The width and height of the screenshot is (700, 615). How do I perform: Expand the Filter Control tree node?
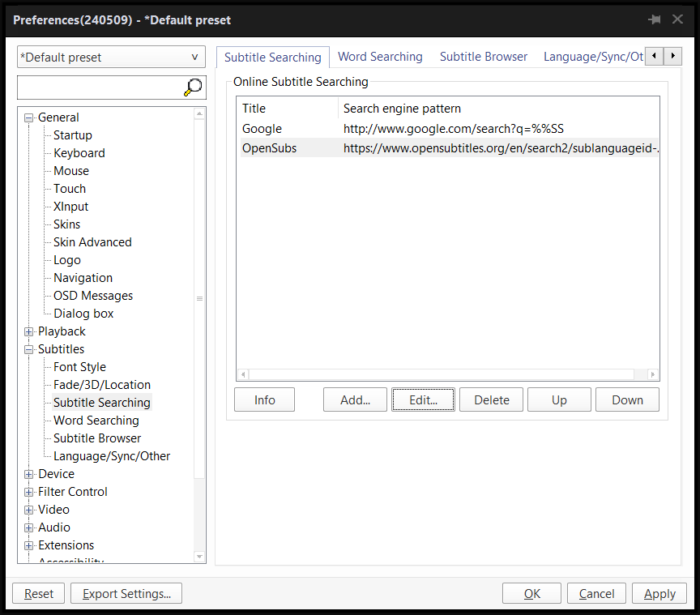(29, 492)
